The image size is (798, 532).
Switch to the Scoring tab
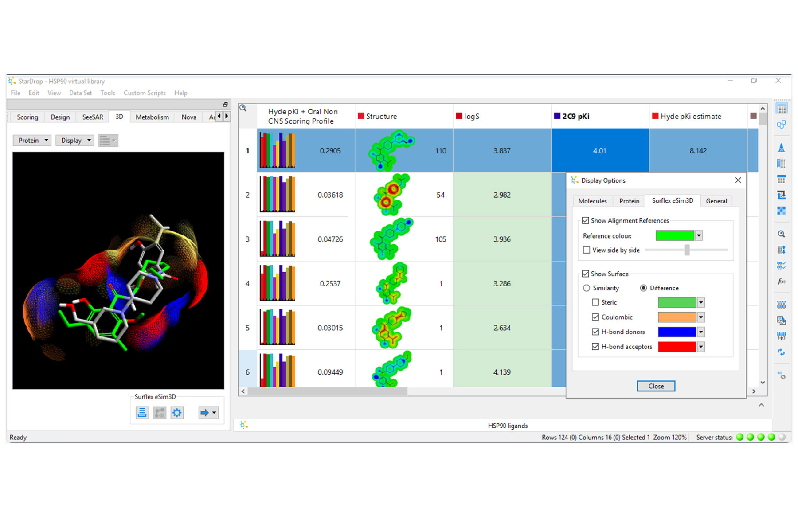click(27, 117)
